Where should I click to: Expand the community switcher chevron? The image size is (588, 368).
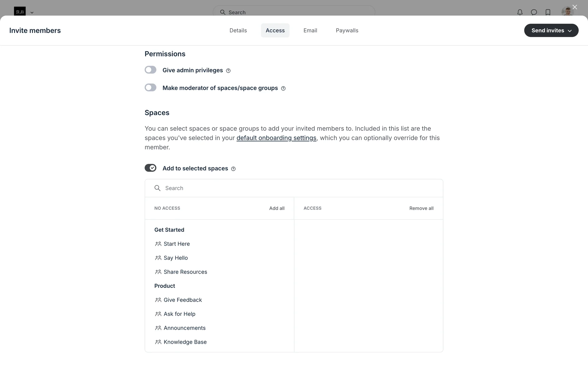tap(32, 13)
